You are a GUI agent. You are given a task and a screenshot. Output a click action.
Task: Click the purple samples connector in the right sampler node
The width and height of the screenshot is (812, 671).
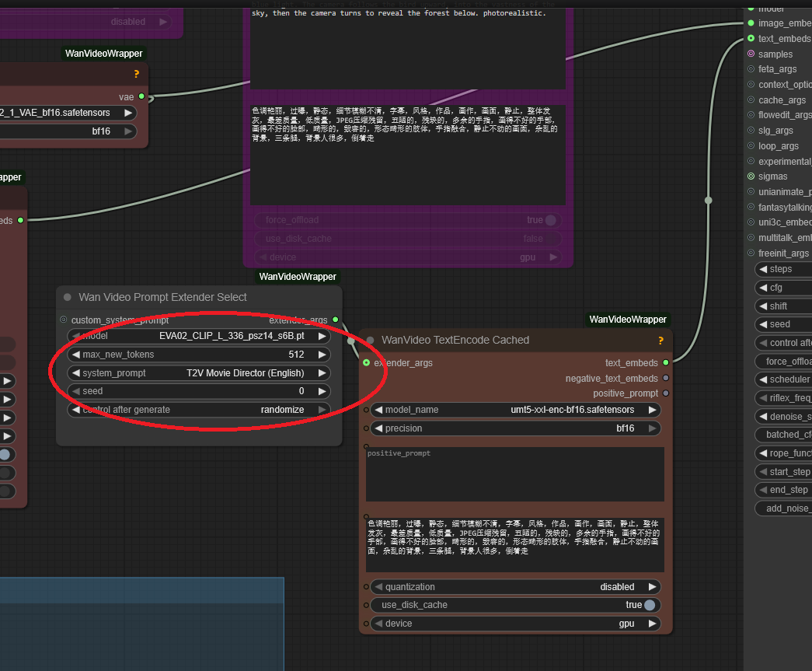[x=751, y=54]
